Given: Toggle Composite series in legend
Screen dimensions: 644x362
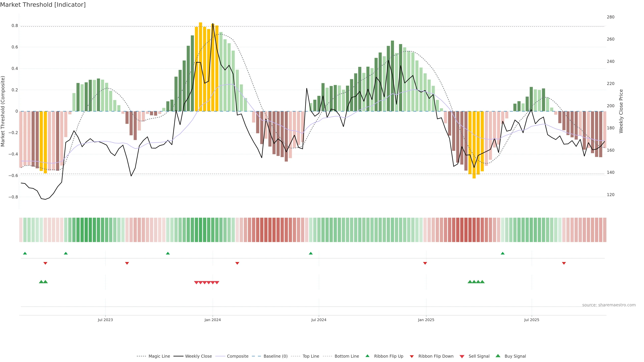Looking at the screenshot, I should [x=237, y=356].
